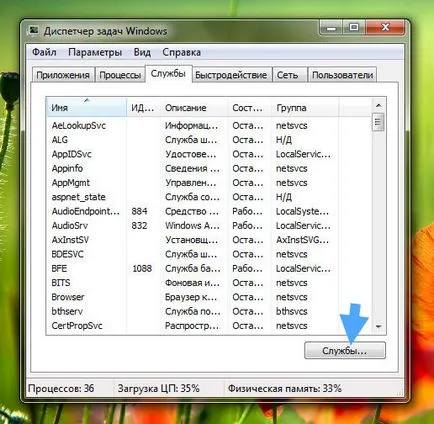Minimize the Task Manager window
This screenshot has height=424, width=434.
click(331, 28)
